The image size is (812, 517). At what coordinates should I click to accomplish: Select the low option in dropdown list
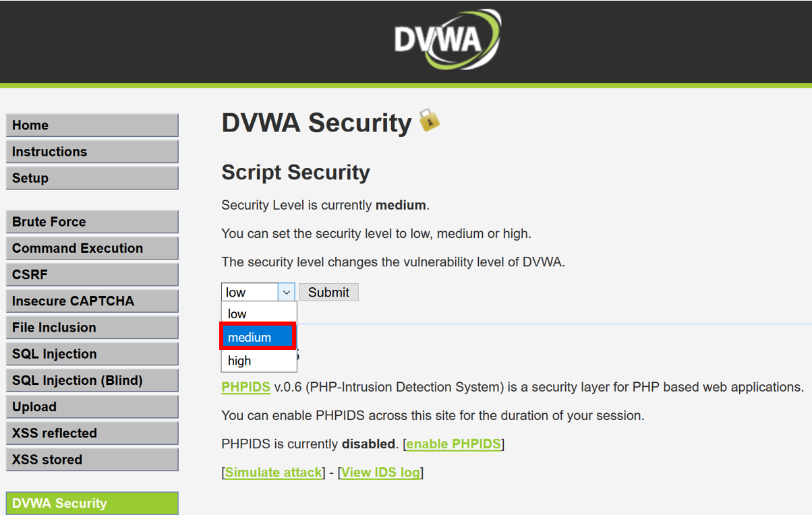pos(237,313)
